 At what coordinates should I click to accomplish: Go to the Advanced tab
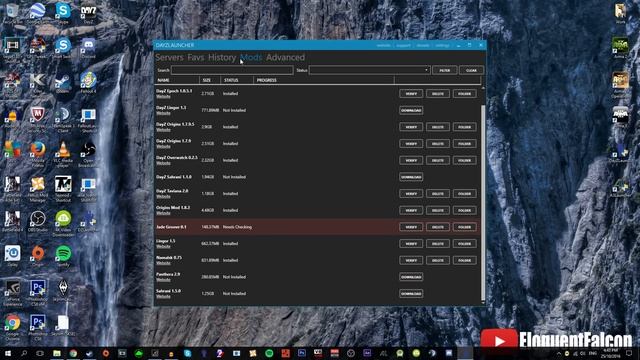tap(285, 58)
